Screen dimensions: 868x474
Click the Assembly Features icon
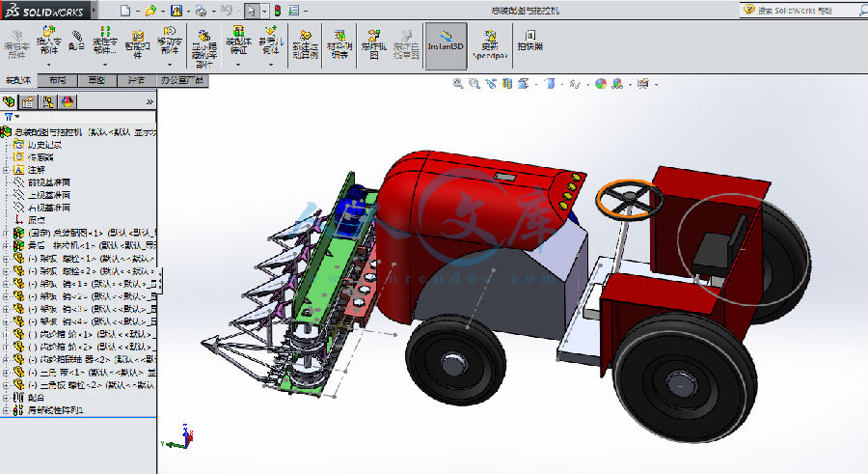[238, 31]
